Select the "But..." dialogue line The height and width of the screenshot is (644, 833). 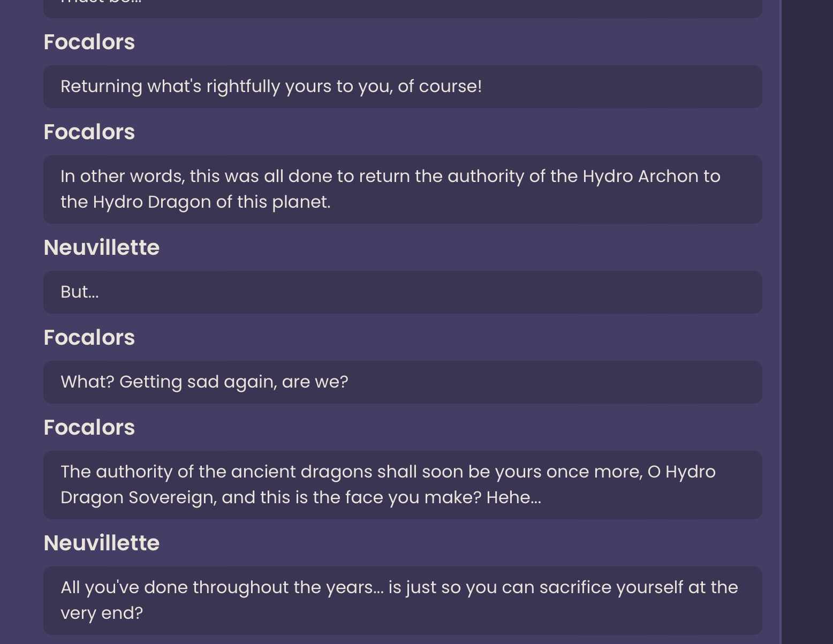pyautogui.click(x=403, y=292)
